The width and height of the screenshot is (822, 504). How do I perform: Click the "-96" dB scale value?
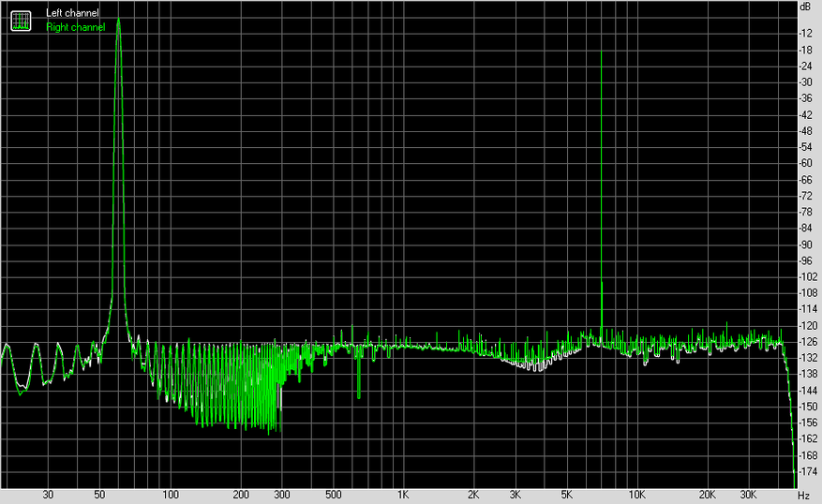pyautogui.click(x=805, y=261)
